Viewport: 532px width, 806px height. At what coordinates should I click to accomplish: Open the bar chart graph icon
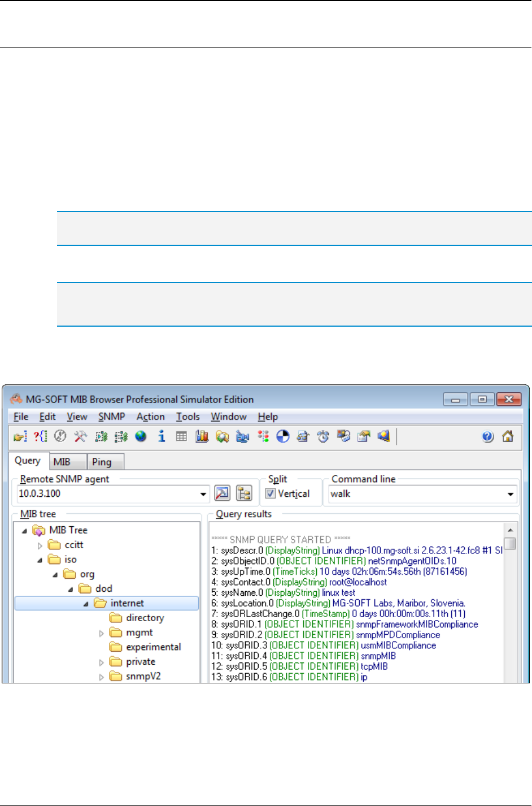click(x=202, y=436)
